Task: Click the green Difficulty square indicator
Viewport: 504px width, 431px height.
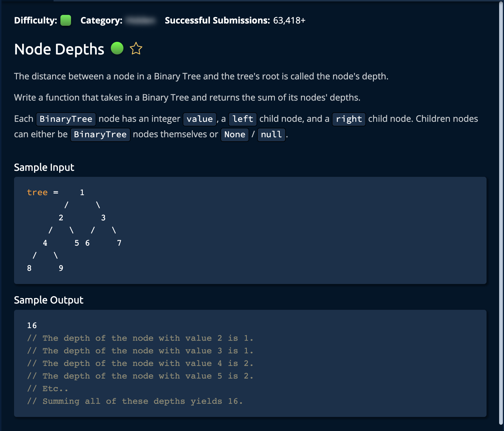Action: pyautogui.click(x=66, y=20)
